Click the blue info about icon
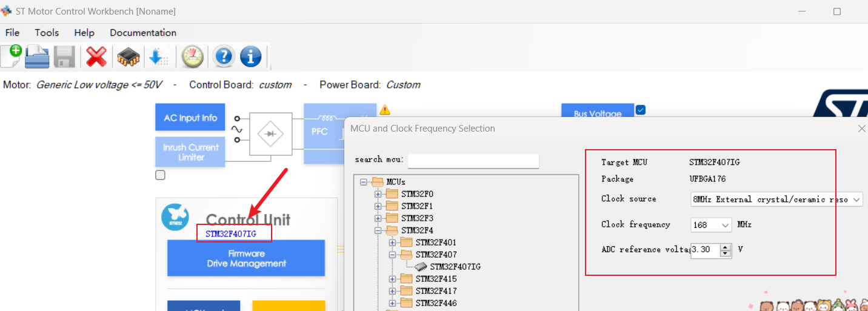The width and height of the screenshot is (868, 311). click(250, 57)
